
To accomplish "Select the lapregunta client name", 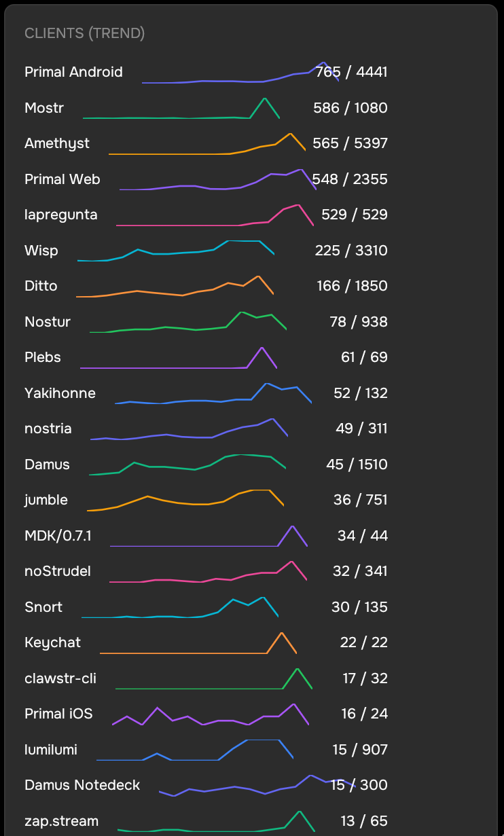I will tap(61, 215).
